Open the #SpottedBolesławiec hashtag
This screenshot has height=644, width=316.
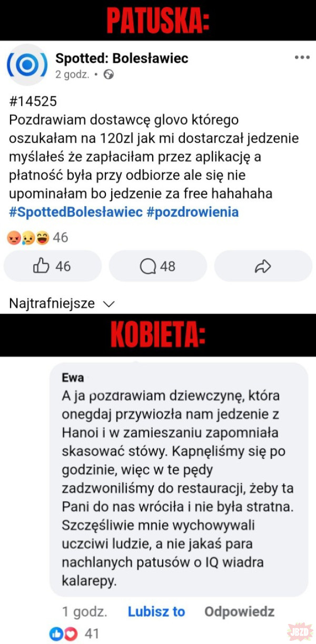click(76, 212)
